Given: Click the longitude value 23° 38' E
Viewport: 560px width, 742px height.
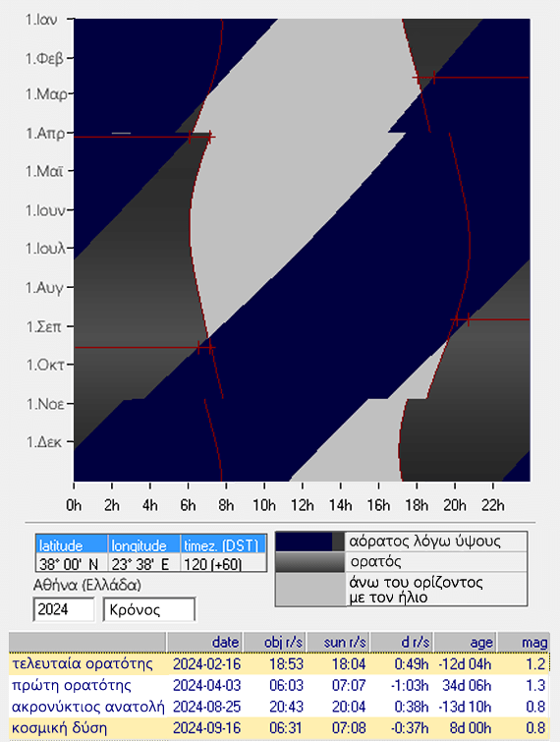Looking at the screenshot, I should (144, 563).
